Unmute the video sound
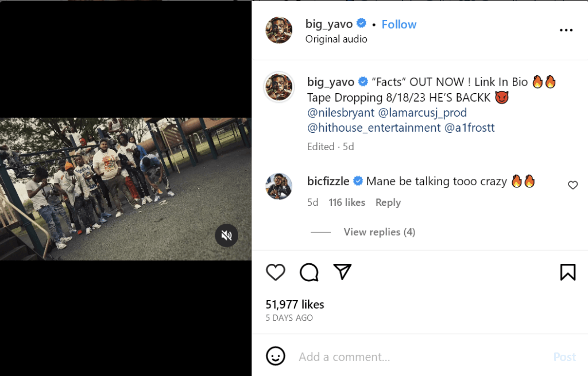This screenshot has width=588, height=376. 227,235
